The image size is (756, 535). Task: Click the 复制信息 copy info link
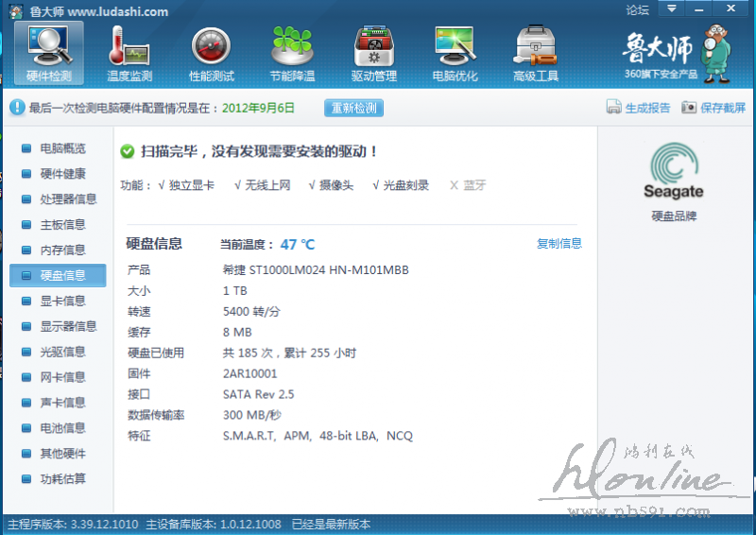[559, 244]
